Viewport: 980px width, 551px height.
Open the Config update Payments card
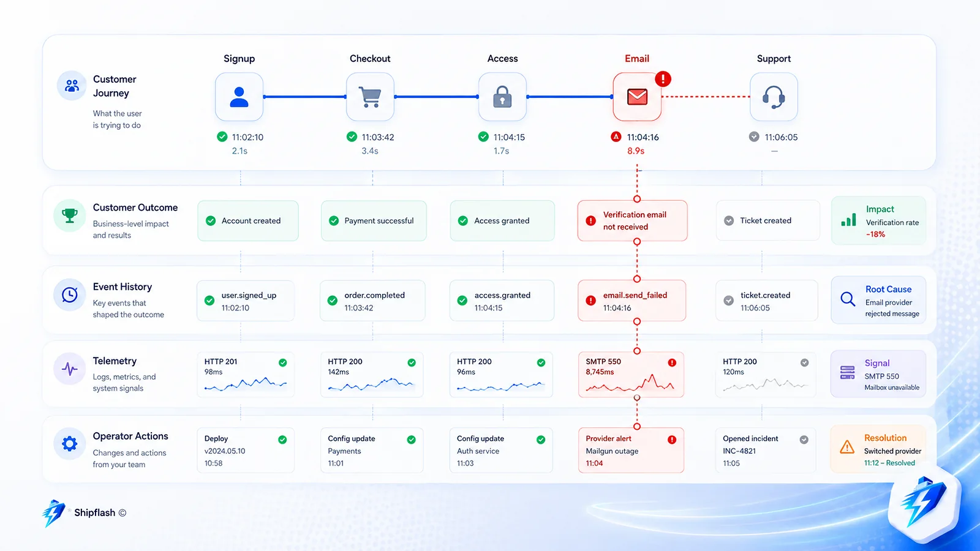coord(372,450)
